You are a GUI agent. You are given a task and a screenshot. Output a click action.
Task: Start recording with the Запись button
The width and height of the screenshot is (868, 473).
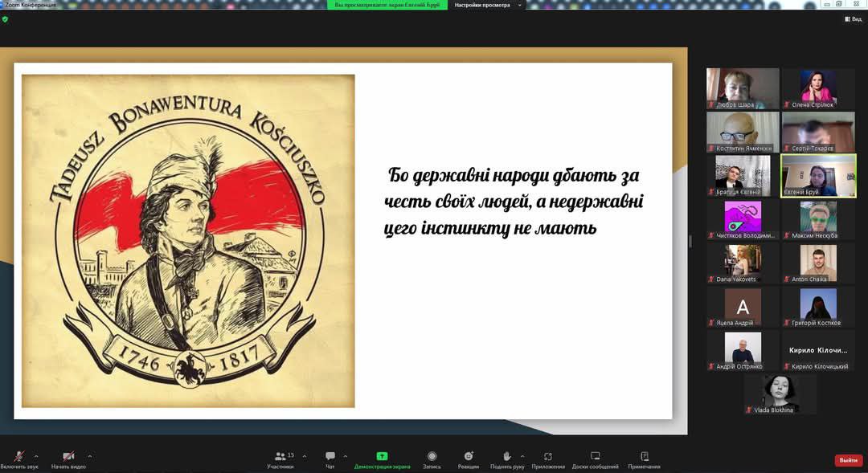[x=432, y=459]
